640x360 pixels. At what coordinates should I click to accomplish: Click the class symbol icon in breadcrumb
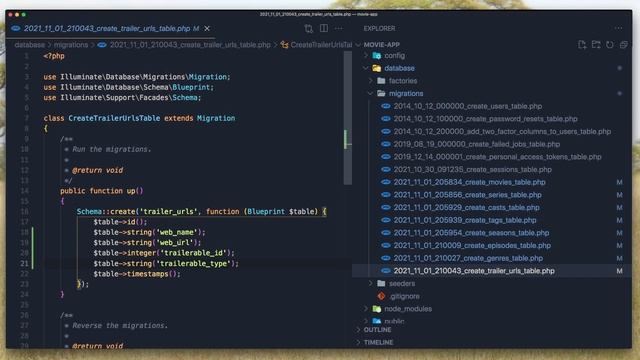coord(284,44)
